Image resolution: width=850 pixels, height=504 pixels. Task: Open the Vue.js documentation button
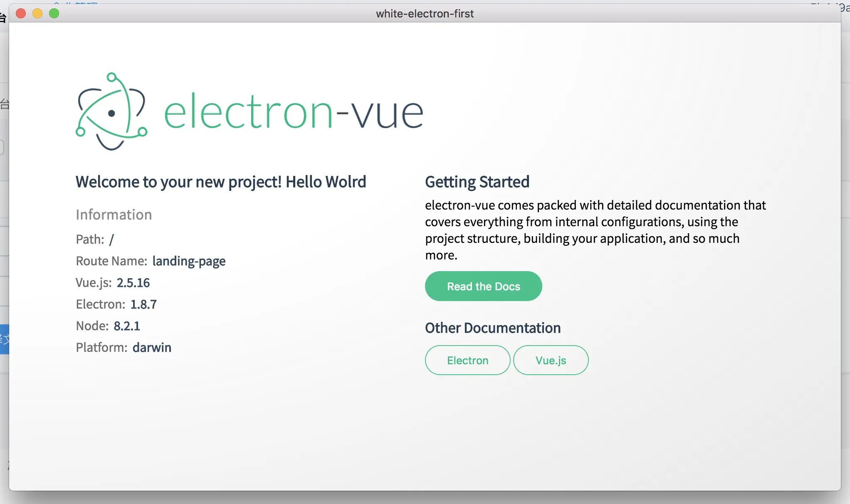pyautogui.click(x=551, y=360)
